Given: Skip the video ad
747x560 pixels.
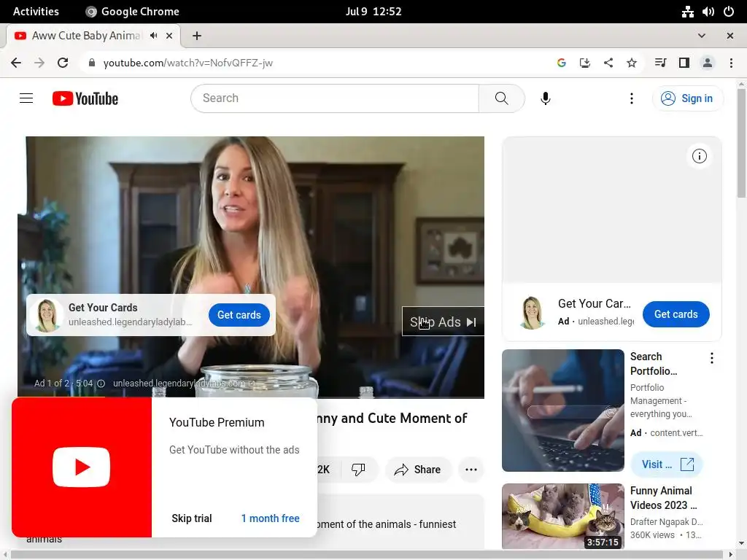Looking at the screenshot, I should (x=443, y=322).
